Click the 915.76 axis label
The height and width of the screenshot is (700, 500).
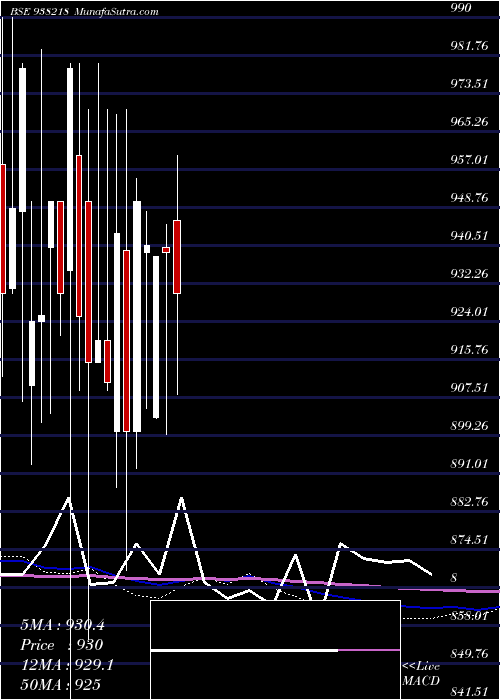pos(469,350)
